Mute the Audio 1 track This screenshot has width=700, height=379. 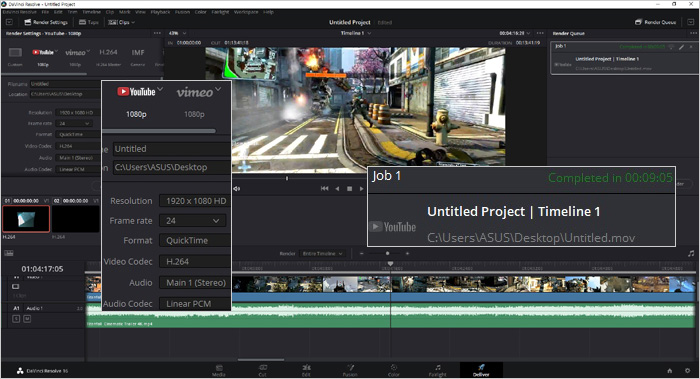[27, 319]
